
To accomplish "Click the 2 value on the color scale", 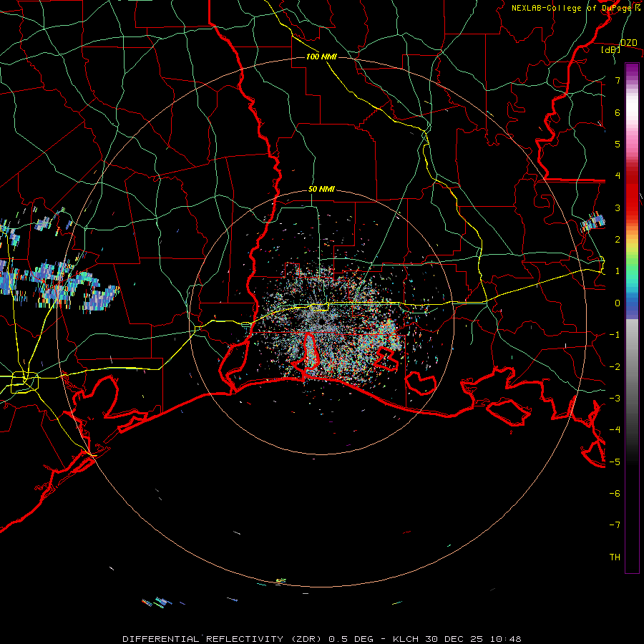I will tap(618, 240).
